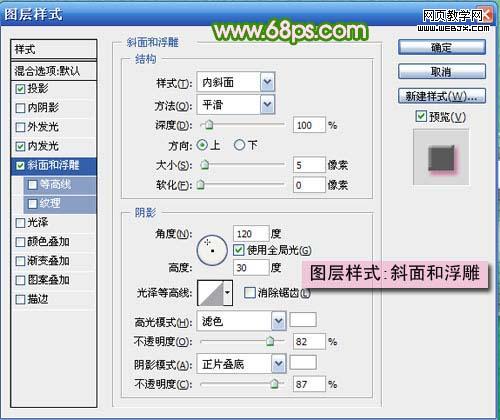The width and height of the screenshot is (500, 420).
Task: Enable the 外发光 outer glow checkbox
Action: click(x=20, y=127)
